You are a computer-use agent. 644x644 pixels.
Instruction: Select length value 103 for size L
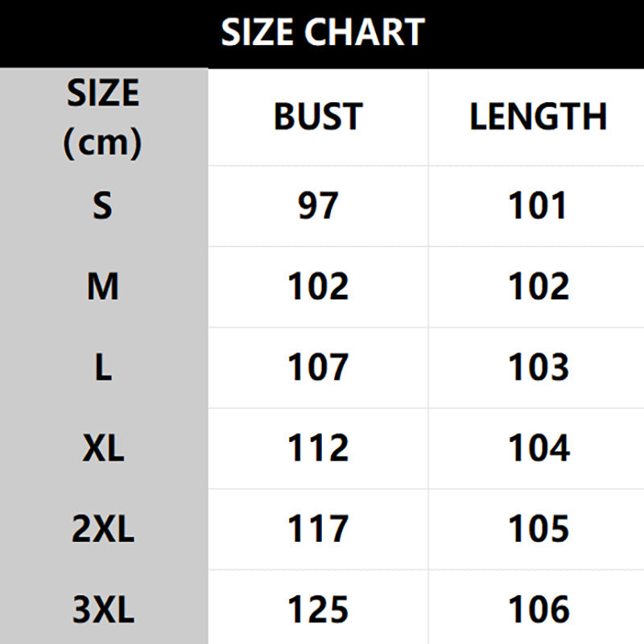pos(538,367)
